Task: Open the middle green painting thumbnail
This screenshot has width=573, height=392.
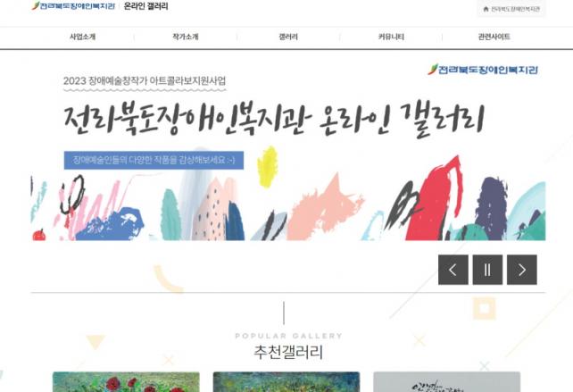Action: 286,382
